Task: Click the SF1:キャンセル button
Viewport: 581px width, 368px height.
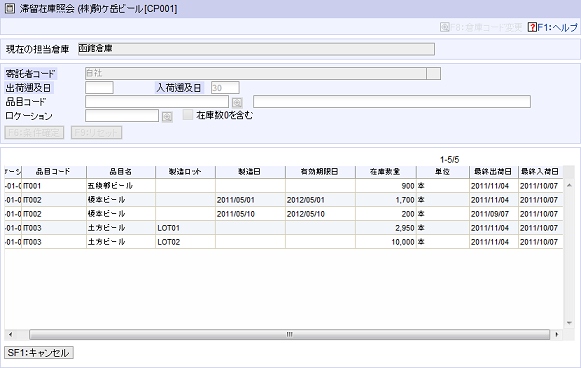Action: click(39, 352)
